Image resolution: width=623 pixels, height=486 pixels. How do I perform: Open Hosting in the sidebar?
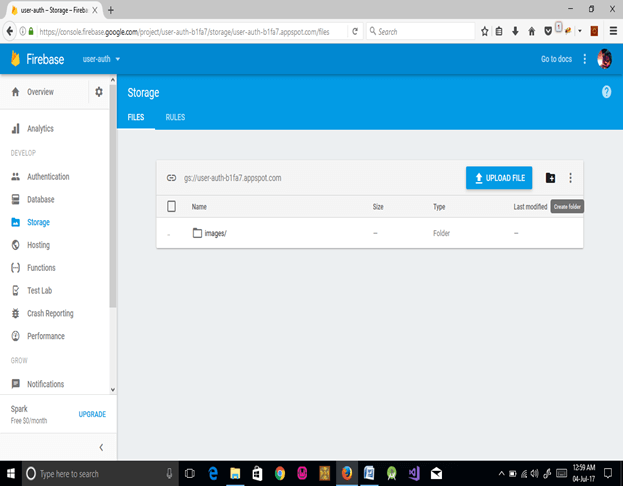tap(38, 245)
